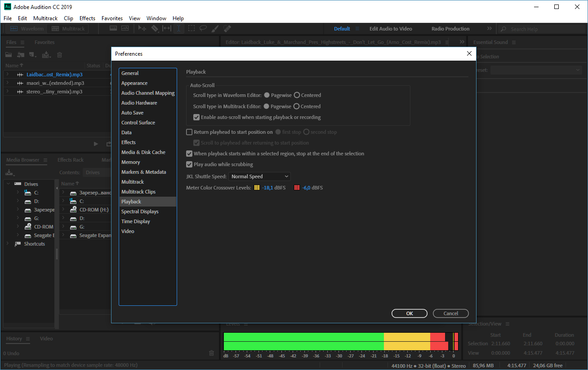Screen dimensions: 588x370
Task: Select the Move tool
Action: [x=143, y=28]
